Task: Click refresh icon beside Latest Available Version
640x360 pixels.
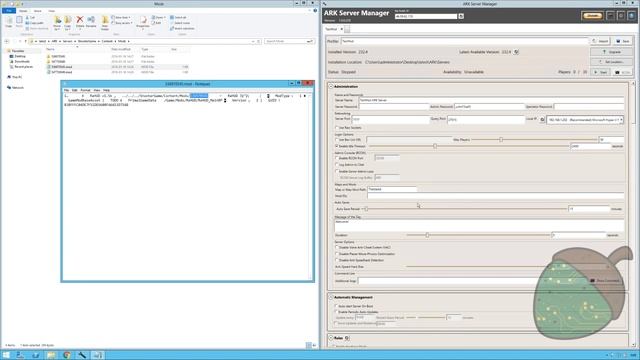Action: (x=516, y=52)
